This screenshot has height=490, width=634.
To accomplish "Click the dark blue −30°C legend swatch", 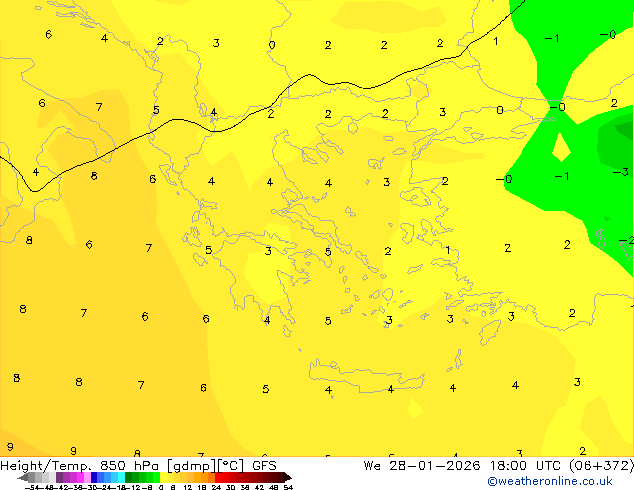I will (x=94, y=477).
